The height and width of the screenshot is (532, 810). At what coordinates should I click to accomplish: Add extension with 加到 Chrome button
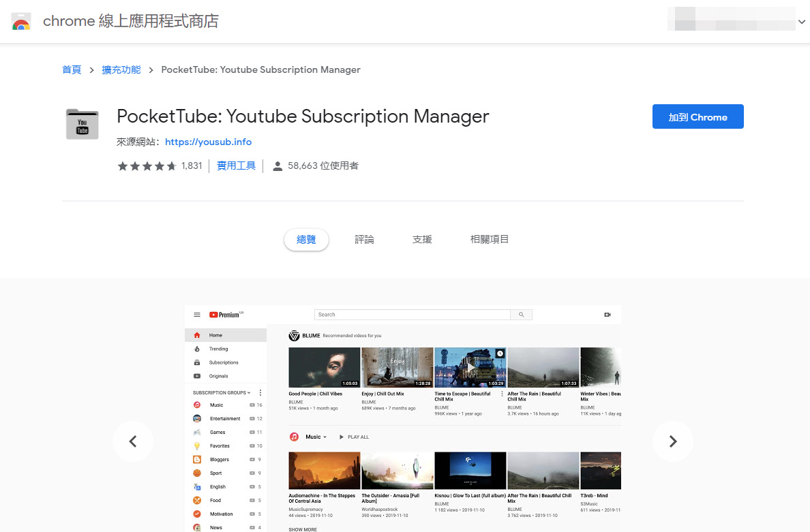[x=698, y=116]
